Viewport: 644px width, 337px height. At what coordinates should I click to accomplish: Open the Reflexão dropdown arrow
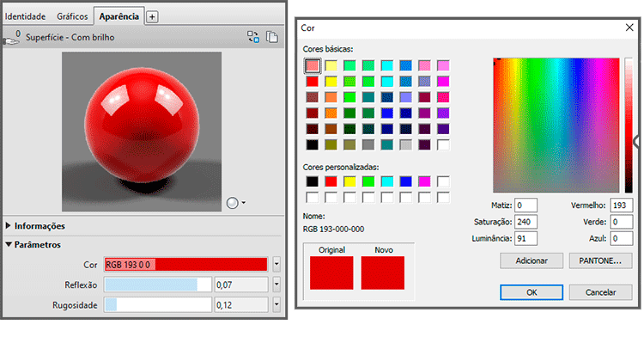click(276, 285)
